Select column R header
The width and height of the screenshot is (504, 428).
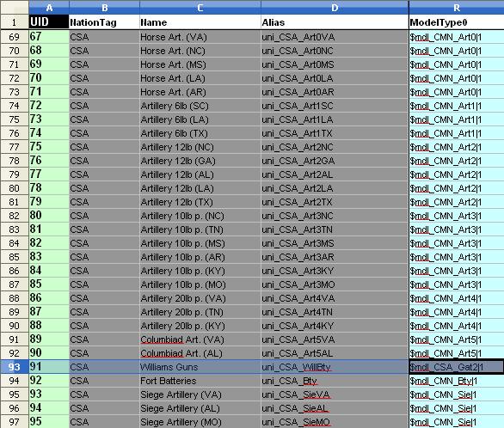pyautogui.click(x=457, y=8)
